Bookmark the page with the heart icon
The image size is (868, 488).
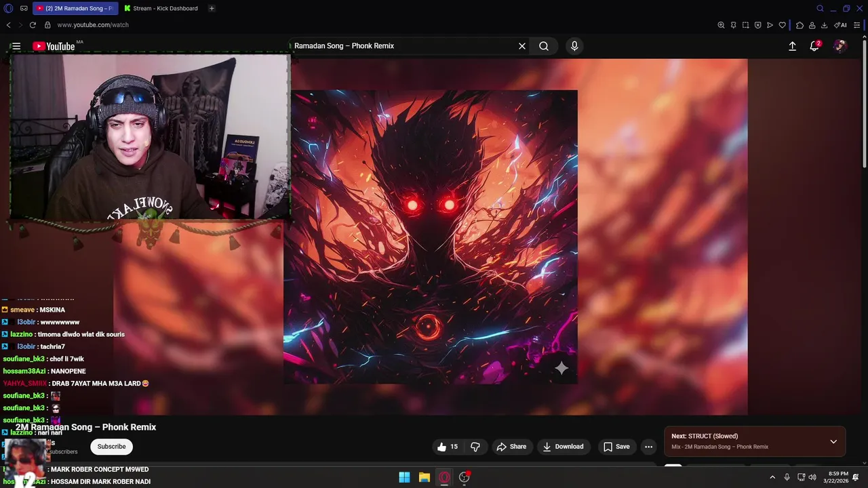(782, 25)
